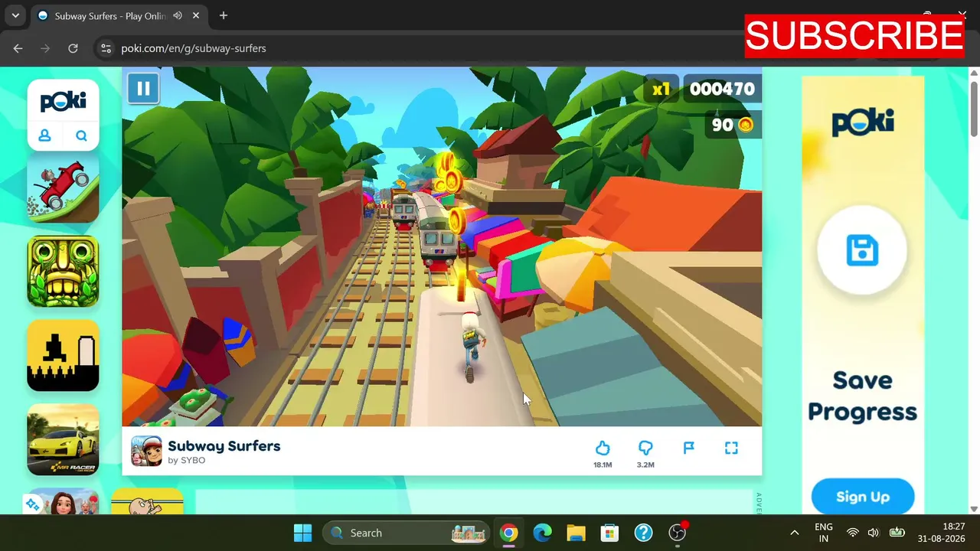Select the Subway Surfers browser tab
This screenshot has width=980, height=551.
click(x=119, y=15)
